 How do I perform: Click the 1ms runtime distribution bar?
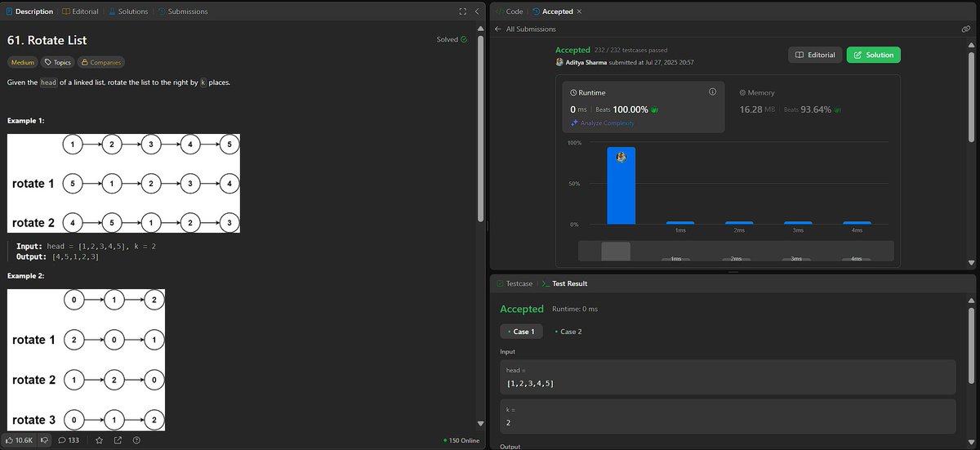tap(680, 223)
